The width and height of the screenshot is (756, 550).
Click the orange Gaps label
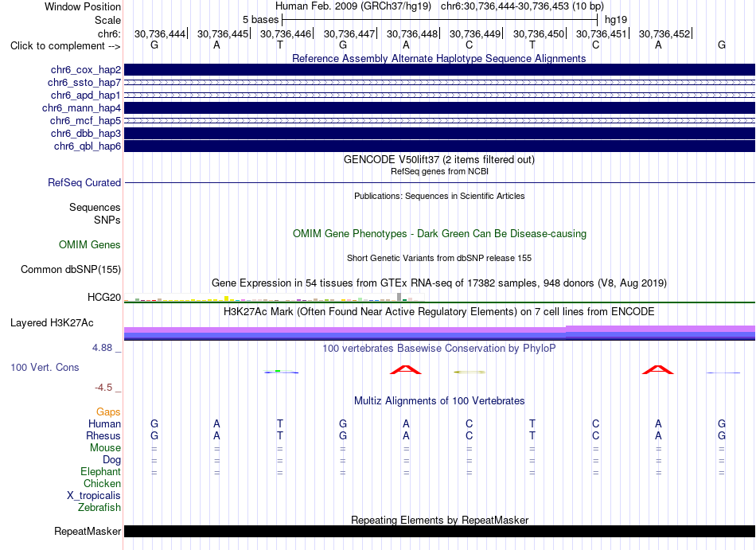(x=108, y=412)
